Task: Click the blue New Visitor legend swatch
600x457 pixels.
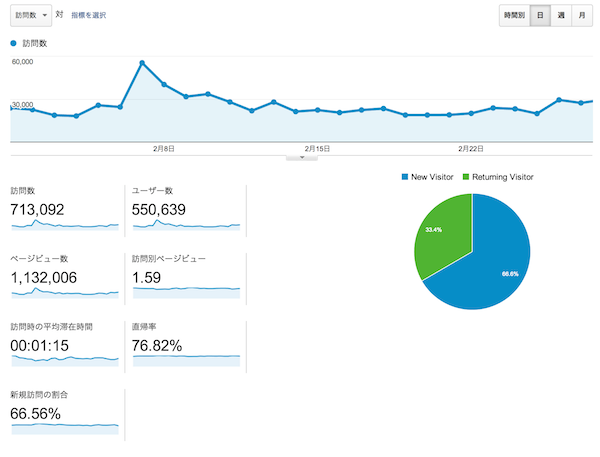Action: point(404,177)
